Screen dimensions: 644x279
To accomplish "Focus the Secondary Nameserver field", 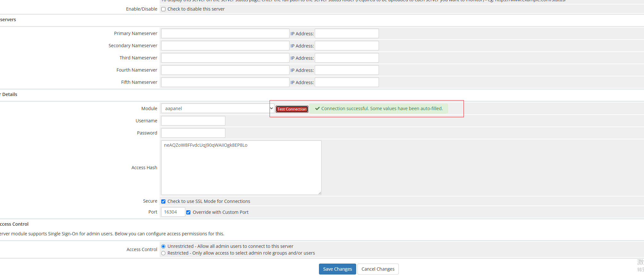I will tap(225, 46).
